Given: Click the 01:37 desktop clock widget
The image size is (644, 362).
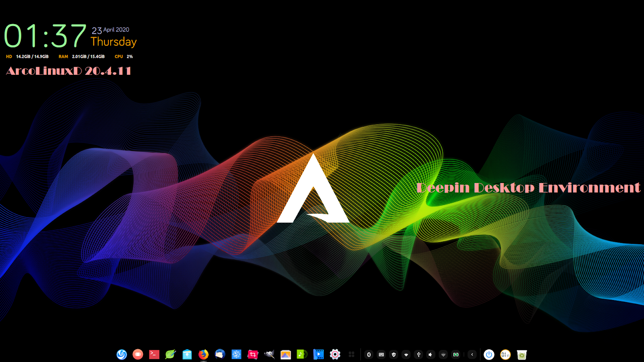Looking at the screenshot, I should pyautogui.click(x=45, y=36).
